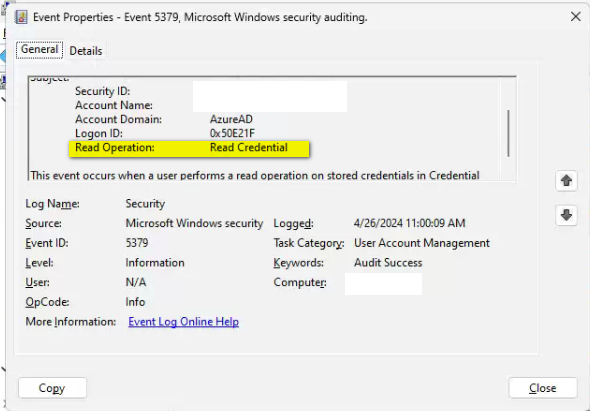The width and height of the screenshot is (590, 411).
Task: Click the Close button at bottom right
Action: (543, 388)
